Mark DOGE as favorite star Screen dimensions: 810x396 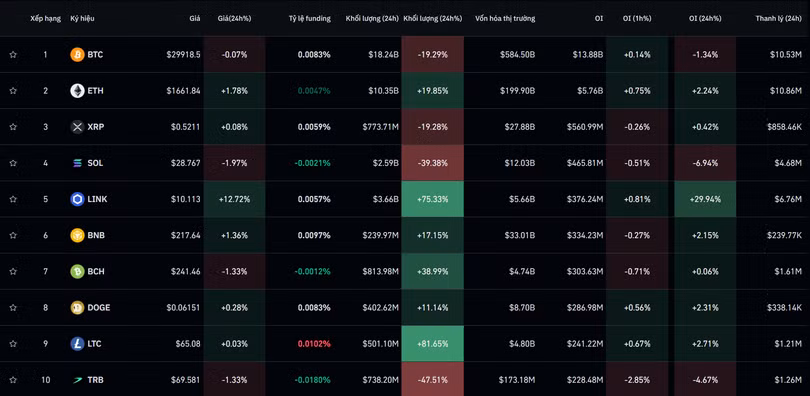[x=13, y=308]
